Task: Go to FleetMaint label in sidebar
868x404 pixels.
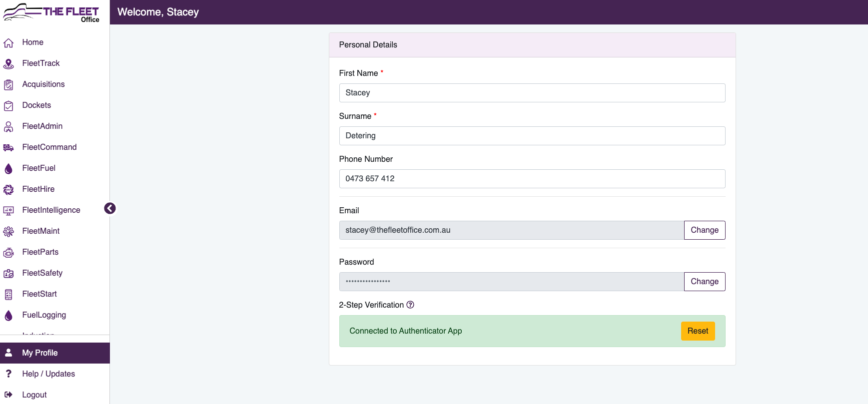Action: pyautogui.click(x=41, y=231)
